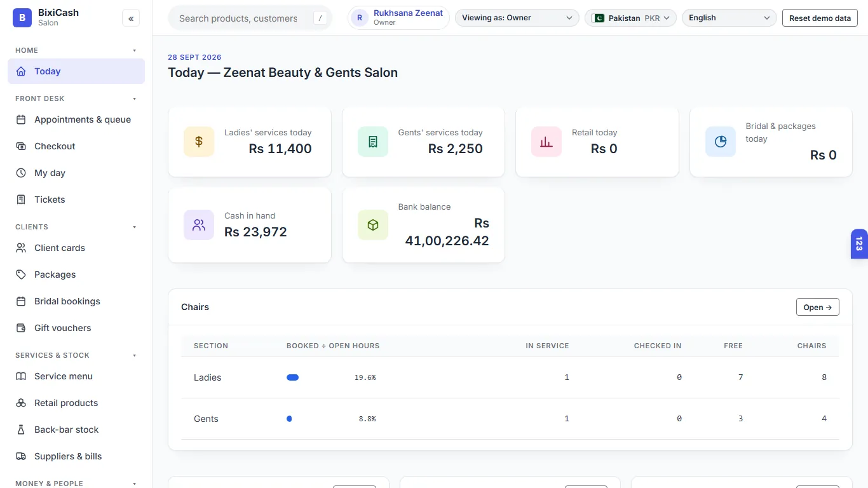Click the people icon on the Cash in hand card
Screen dimensions: 868x488
(x=199, y=225)
